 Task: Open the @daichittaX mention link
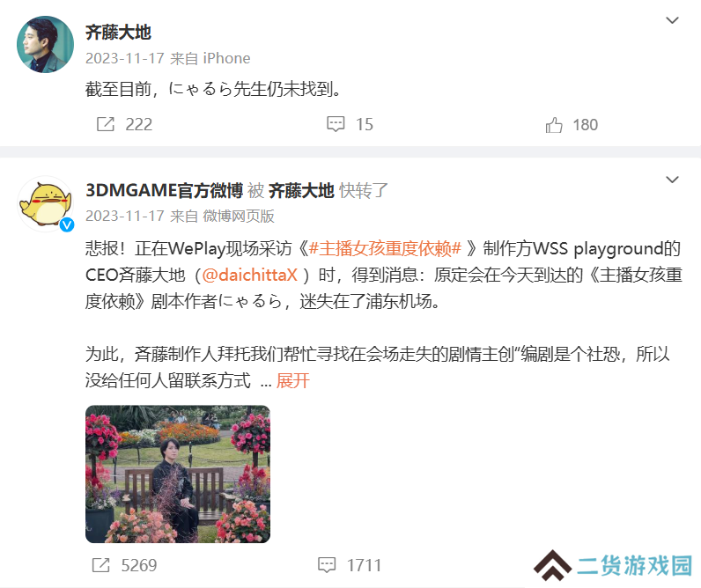(249, 275)
